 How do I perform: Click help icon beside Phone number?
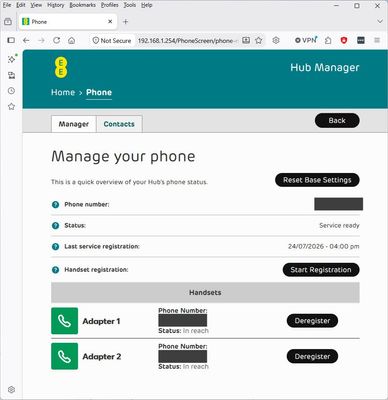coord(55,204)
